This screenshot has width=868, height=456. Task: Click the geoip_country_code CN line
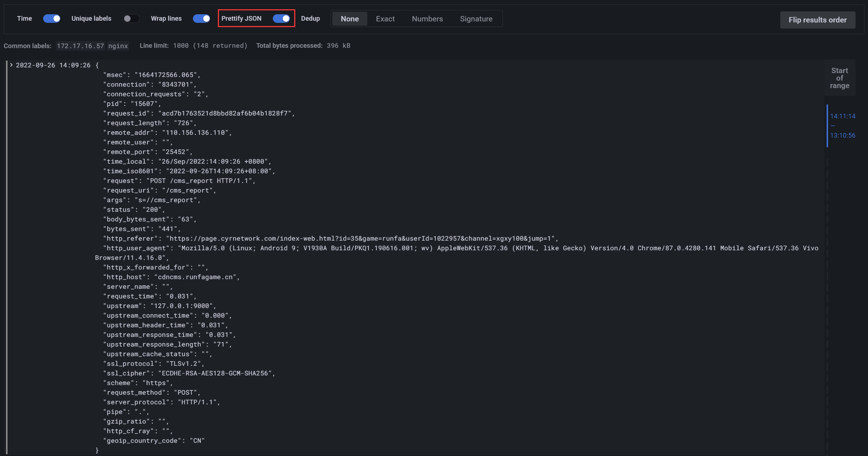point(154,441)
